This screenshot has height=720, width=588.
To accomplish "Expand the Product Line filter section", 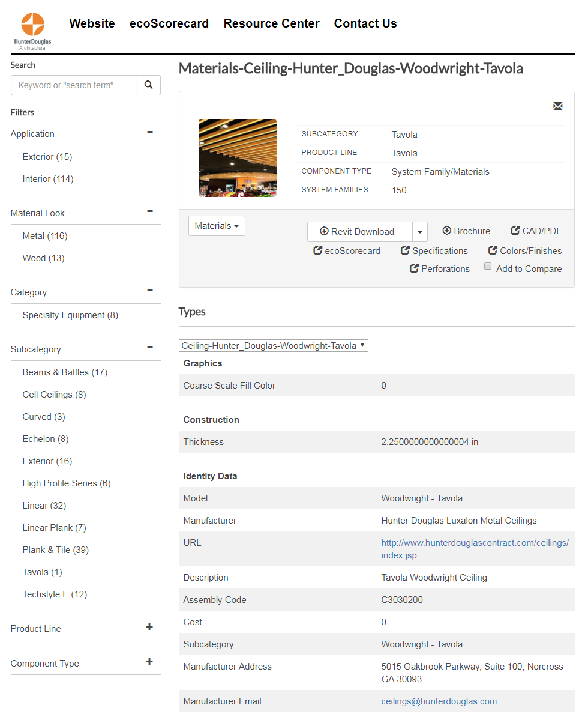I will point(149,627).
